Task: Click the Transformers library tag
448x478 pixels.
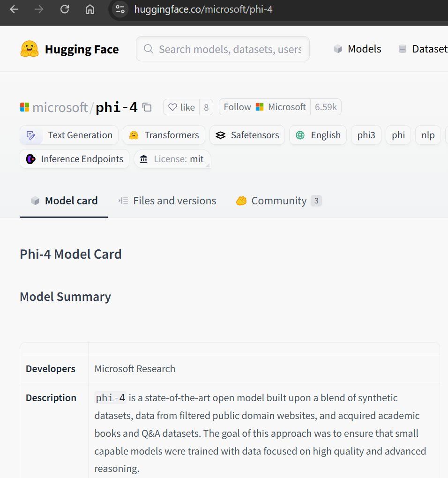Action: pyautogui.click(x=164, y=135)
